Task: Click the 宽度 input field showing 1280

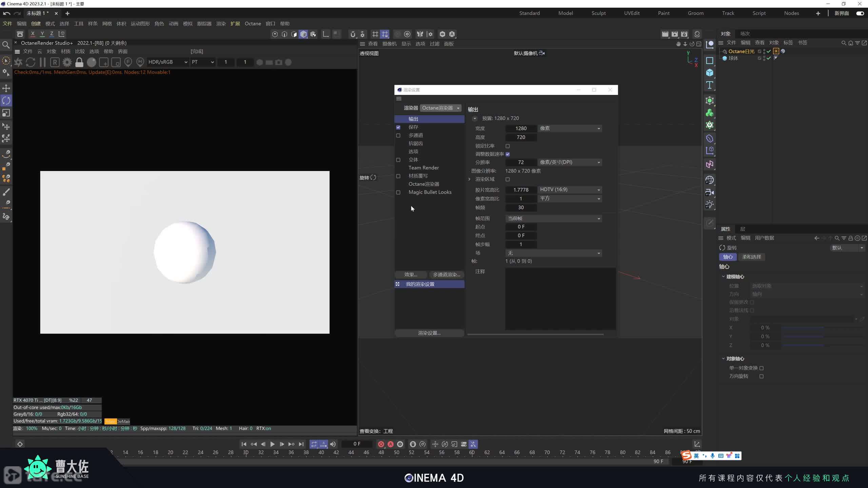Action: [x=521, y=128]
